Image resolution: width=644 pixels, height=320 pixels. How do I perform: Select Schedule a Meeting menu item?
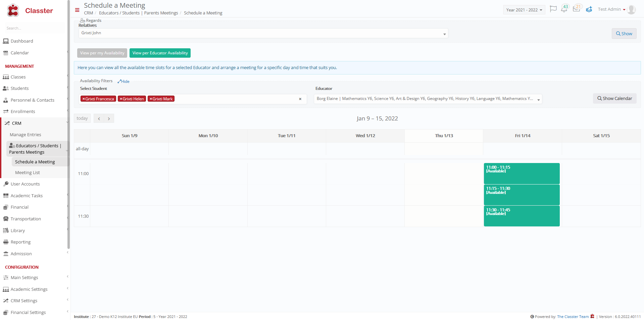tap(35, 162)
